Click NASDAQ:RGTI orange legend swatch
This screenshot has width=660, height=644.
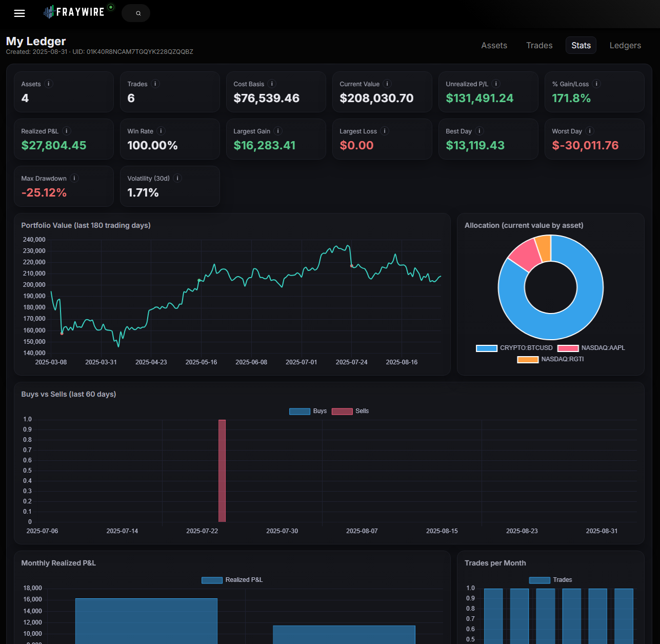pos(527,359)
